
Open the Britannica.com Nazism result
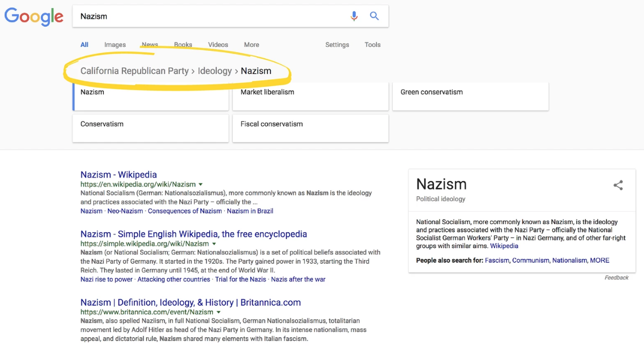click(190, 303)
